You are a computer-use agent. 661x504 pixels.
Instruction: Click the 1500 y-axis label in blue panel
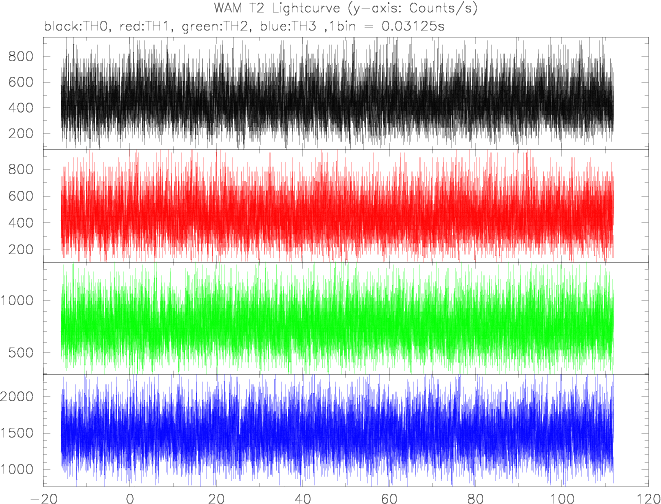click(17, 433)
